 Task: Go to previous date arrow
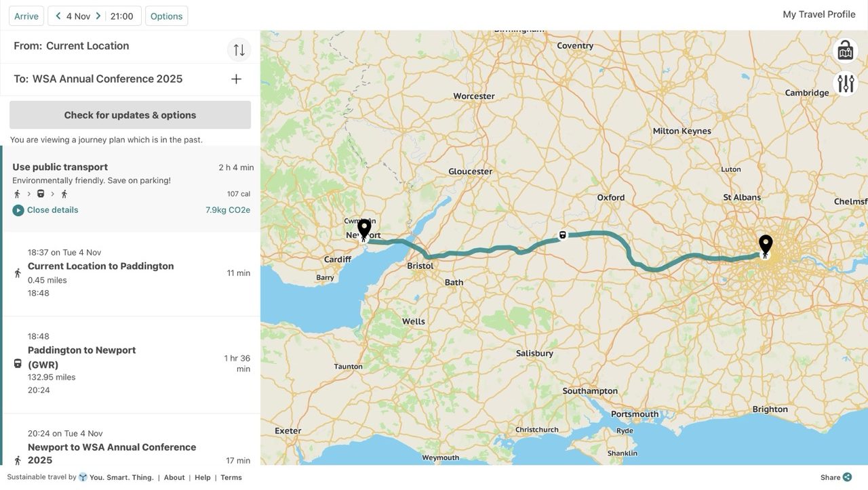pyautogui.click(x=58, y=16)
